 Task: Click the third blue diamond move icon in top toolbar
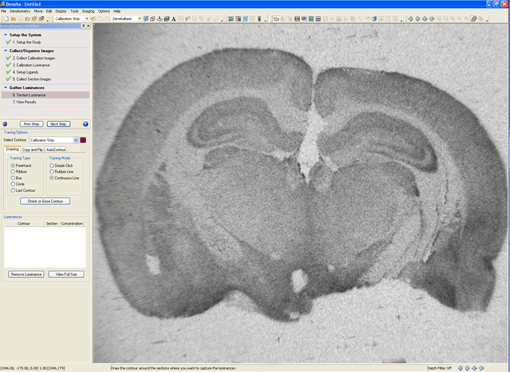[425, 19]
